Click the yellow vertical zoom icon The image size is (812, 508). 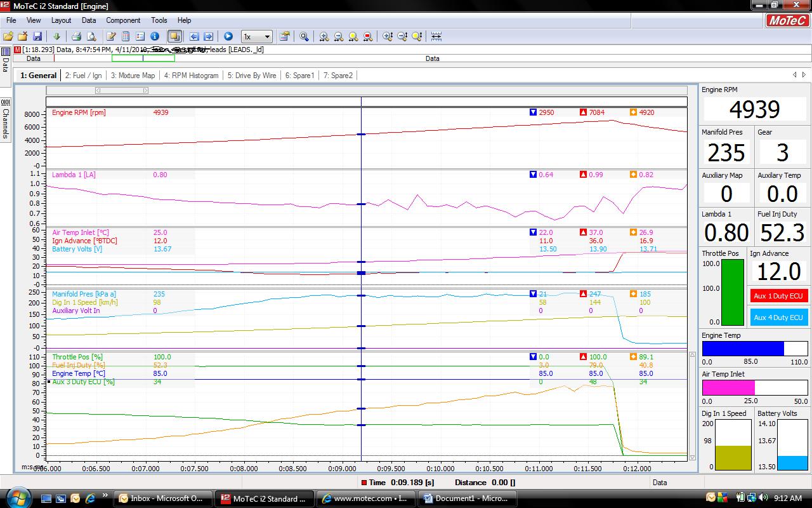(417, 37)
